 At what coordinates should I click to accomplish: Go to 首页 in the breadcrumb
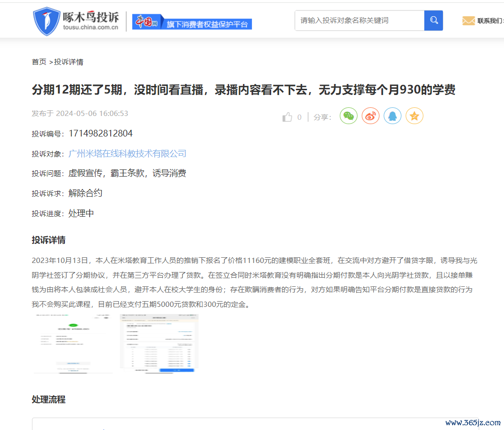(39, 62)
